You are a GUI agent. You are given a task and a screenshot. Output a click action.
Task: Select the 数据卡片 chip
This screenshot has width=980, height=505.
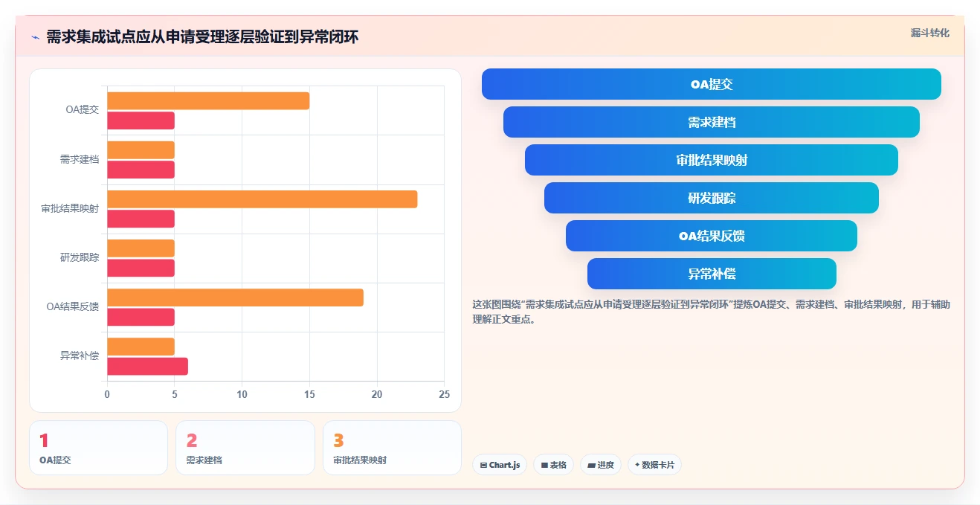[x=654, y=465]
